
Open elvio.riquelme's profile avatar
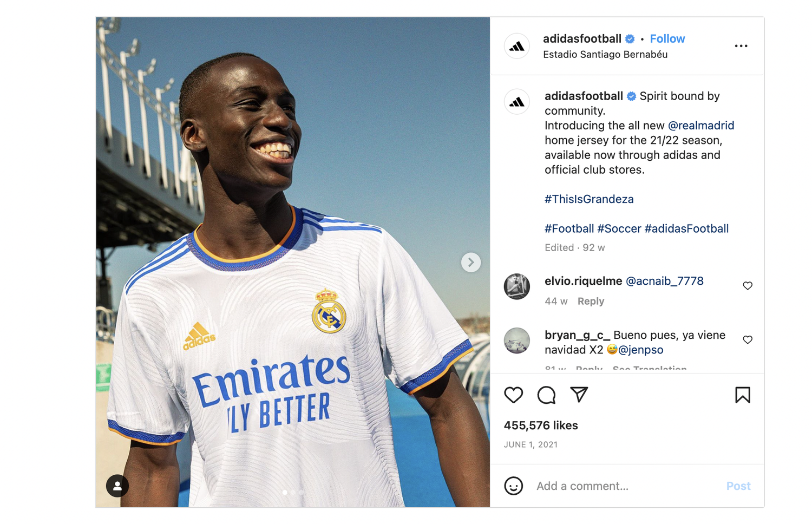coord(517,286)
